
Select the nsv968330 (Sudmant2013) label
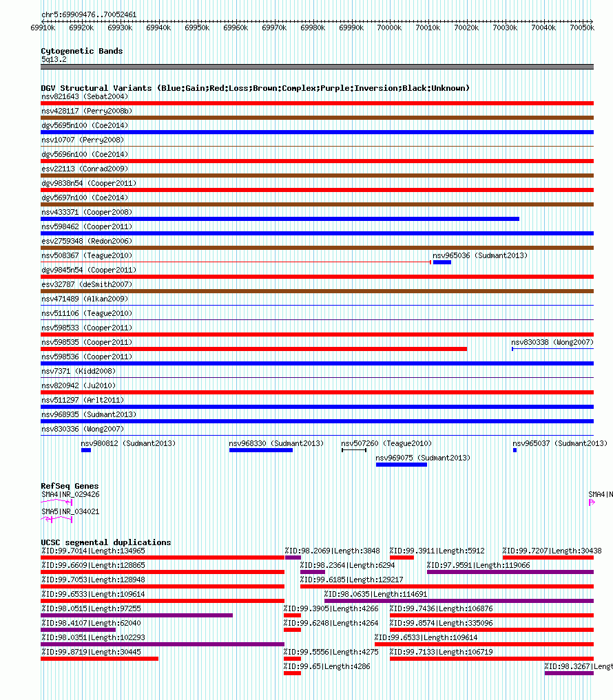coord(276,443)
